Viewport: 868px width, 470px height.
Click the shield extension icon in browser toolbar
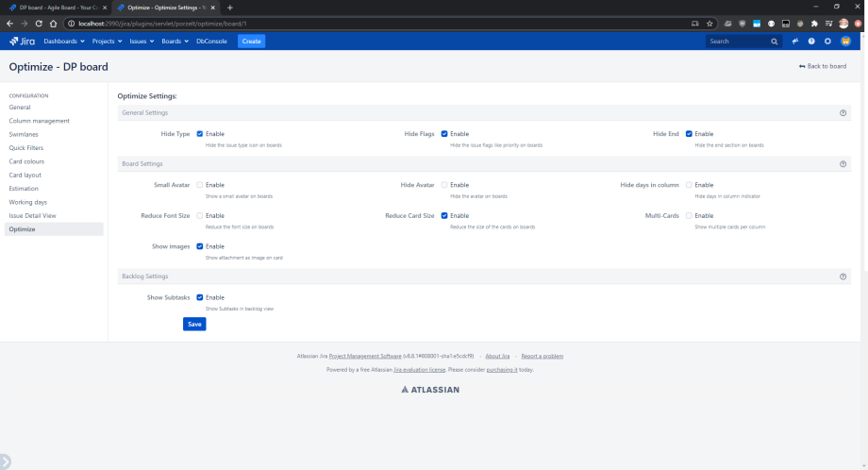click(x=743, y=24)
